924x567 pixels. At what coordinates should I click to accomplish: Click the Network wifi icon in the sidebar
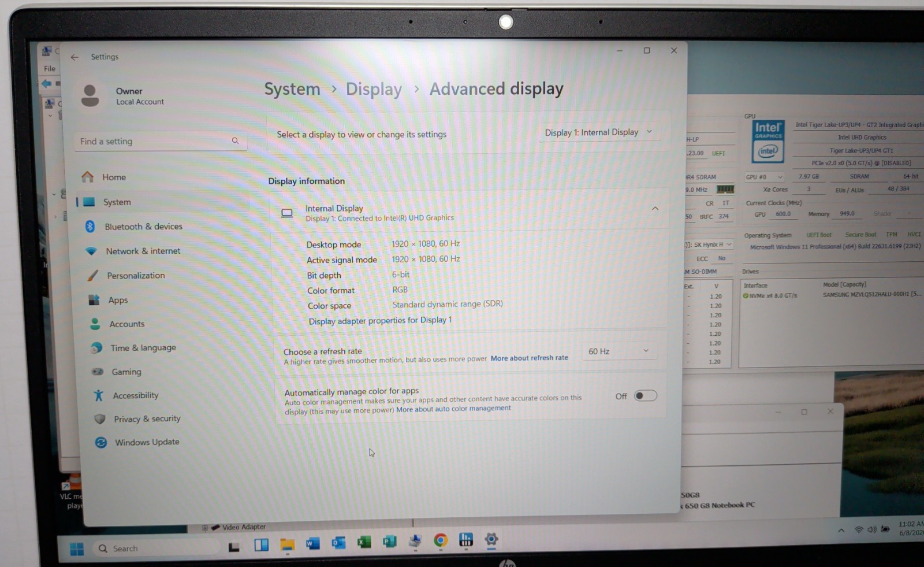[91, 251]
